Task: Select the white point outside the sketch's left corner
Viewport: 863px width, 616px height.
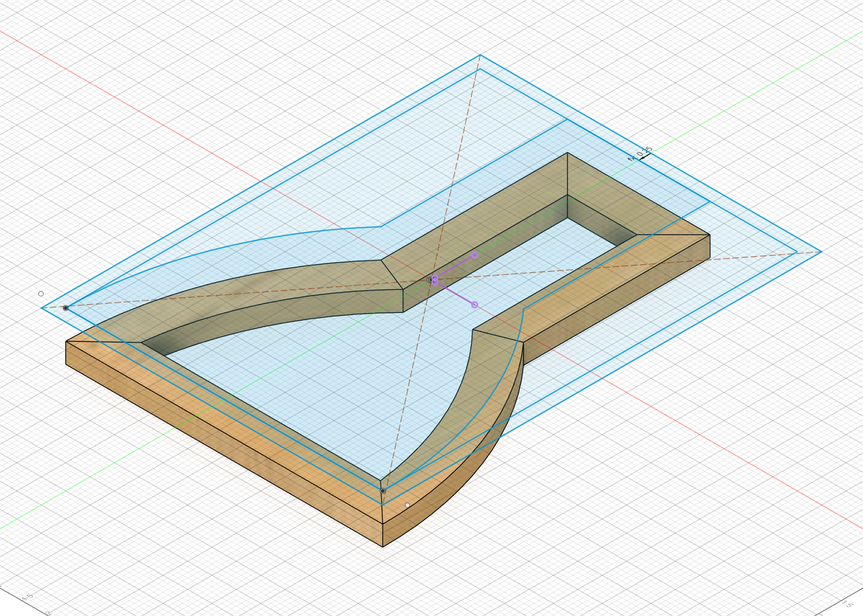Action: (41, 294)
